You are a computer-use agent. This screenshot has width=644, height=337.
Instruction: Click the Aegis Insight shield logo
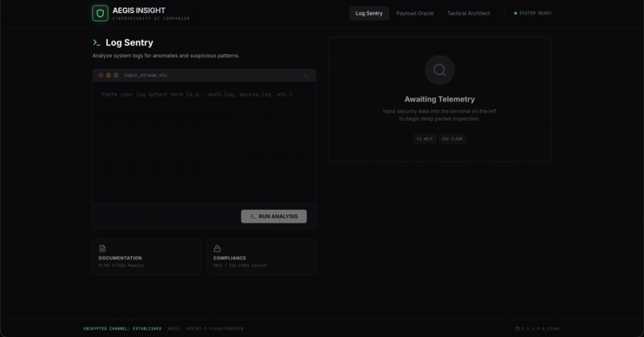(x=100, y=13)
